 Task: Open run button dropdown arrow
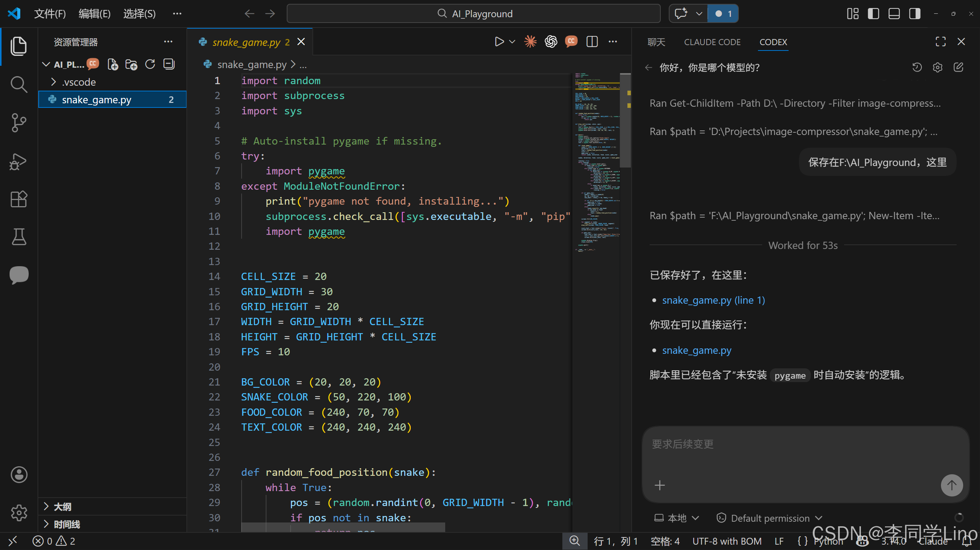512,41
